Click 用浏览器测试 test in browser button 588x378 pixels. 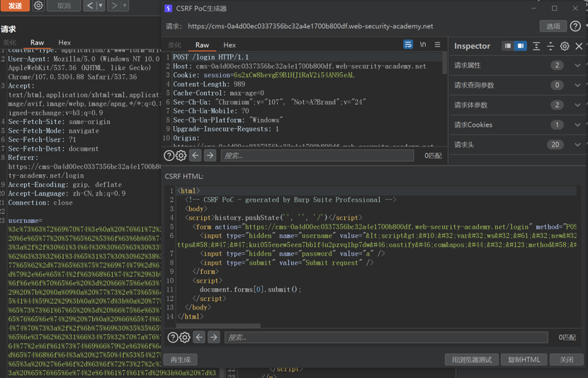pos(471,360)
